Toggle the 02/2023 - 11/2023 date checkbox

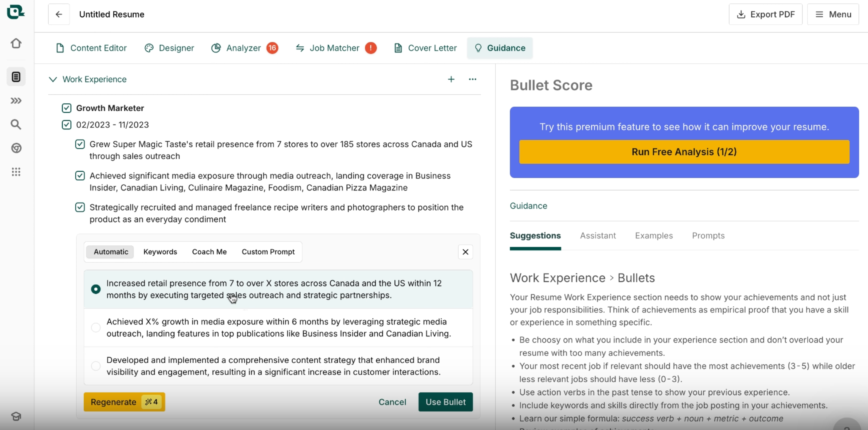[x=66, y=125]
